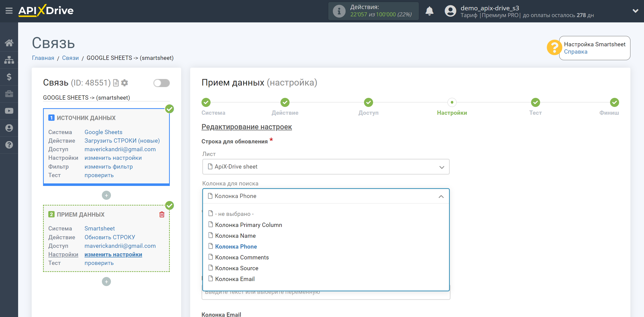The height and width of the screenshot is (317, 644).
Task: Go to Главная breadcrumb
Action: [43, 58]
